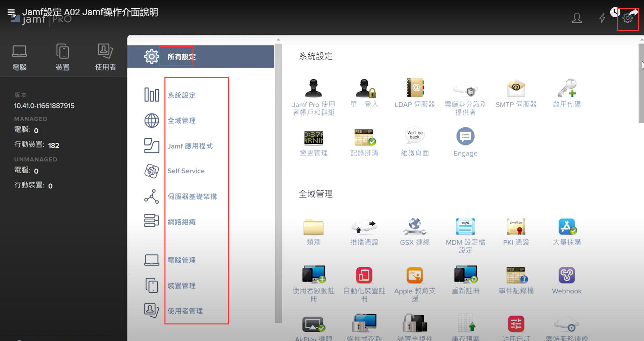The image size is (644, 341).
Task: Go to 使用者 users section
Action: 105,57
